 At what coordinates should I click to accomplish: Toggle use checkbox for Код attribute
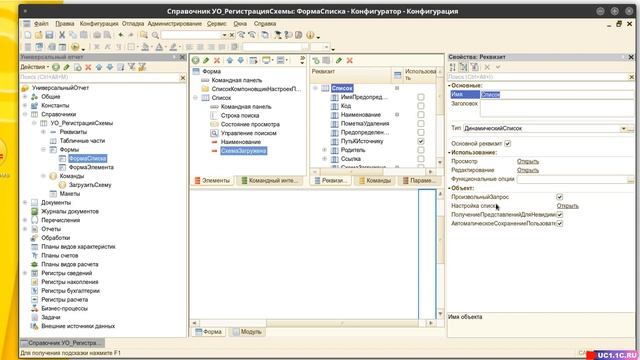(x=421, y=106)
